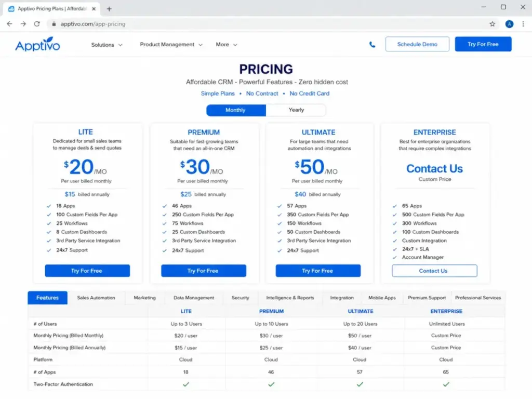Image resolution: width=532 pixels, height=399 pixels.
Task: Close the Apptivo Pricing Plans tab
Action: tap(94, 9)
